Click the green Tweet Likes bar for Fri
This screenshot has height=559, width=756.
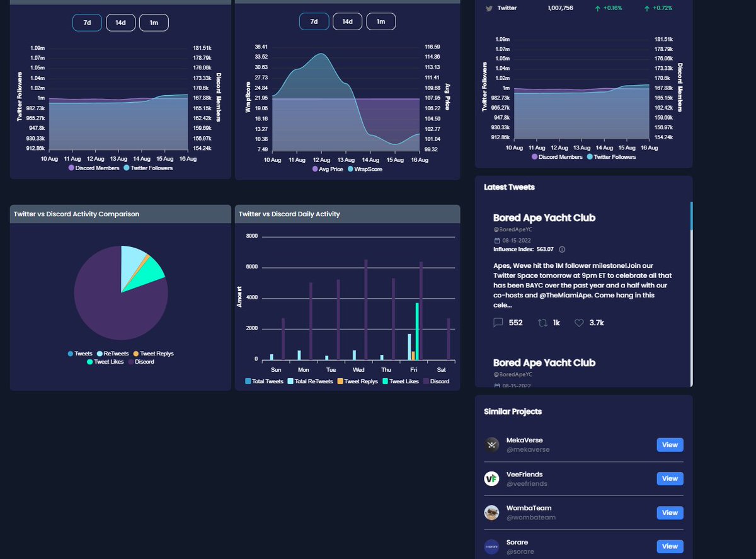coord(417,331)
